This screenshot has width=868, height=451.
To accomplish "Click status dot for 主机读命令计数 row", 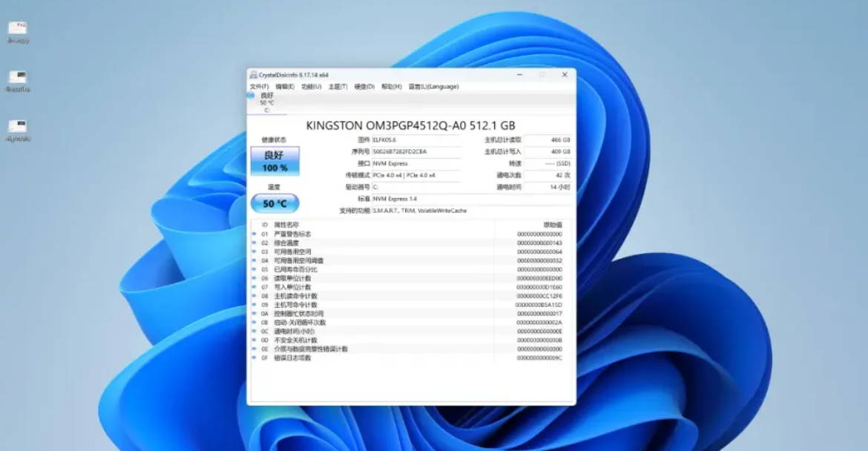I will (x=254, y=296).
